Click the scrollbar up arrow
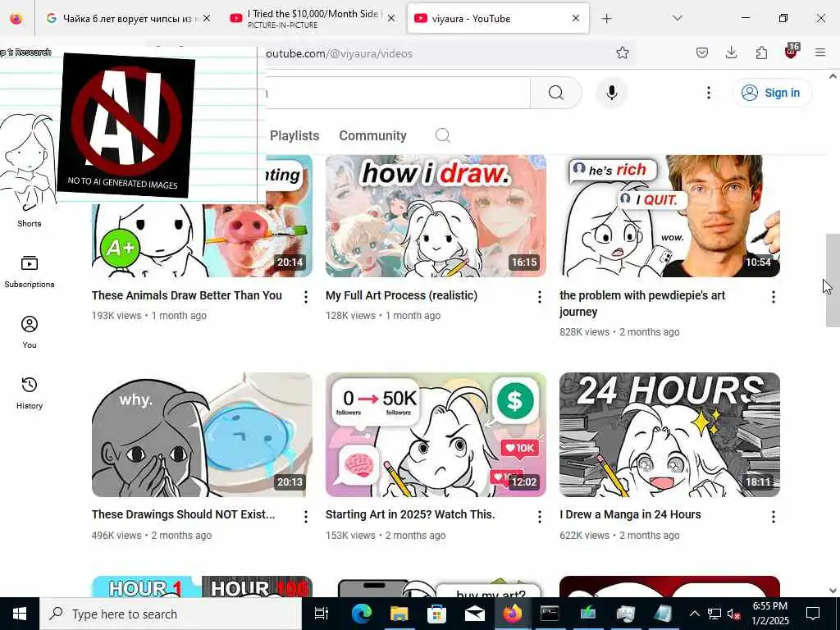This screenshot has width=840, height=630. click(833, 76)
